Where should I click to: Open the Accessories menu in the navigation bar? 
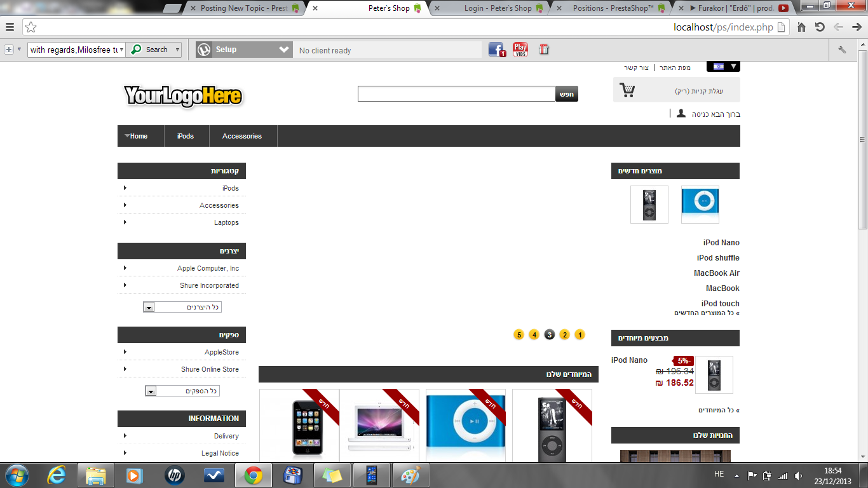click(x=242, y=136)
